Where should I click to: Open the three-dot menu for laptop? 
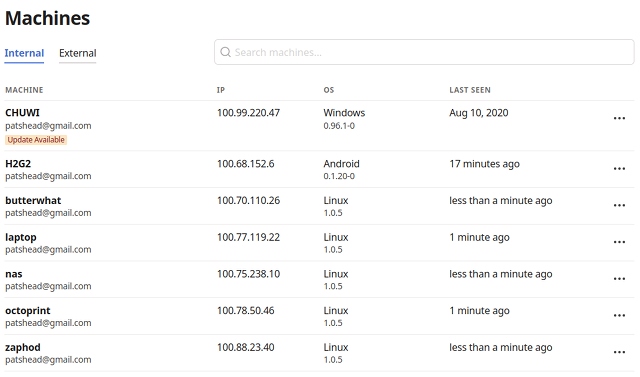point(619,242)
